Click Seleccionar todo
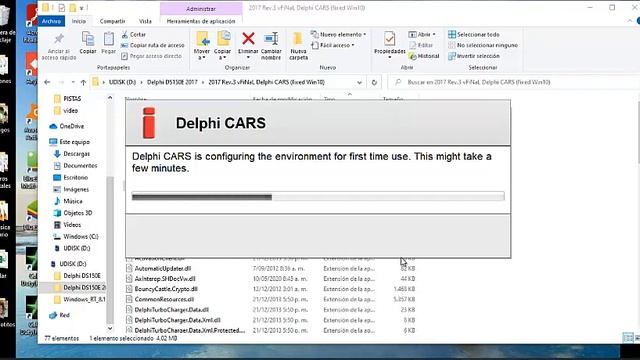The image size is (640, 360). click(x=474, y=35)
